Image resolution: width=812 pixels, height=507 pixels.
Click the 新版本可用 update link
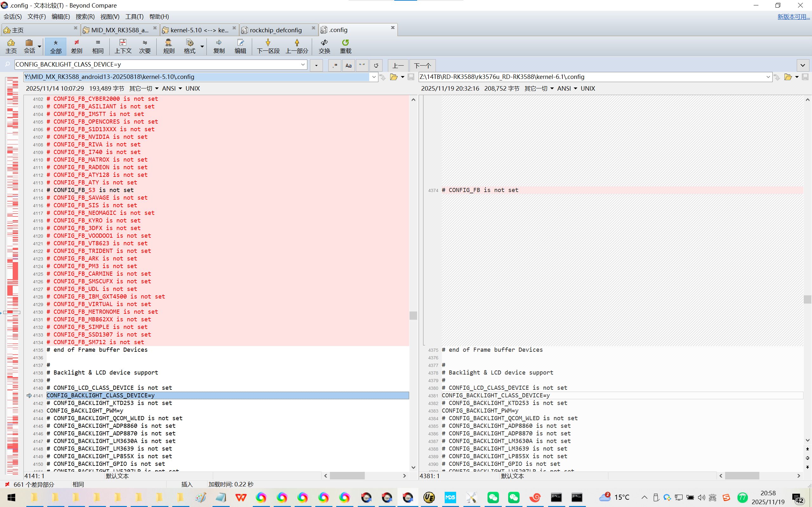(793, 16)
